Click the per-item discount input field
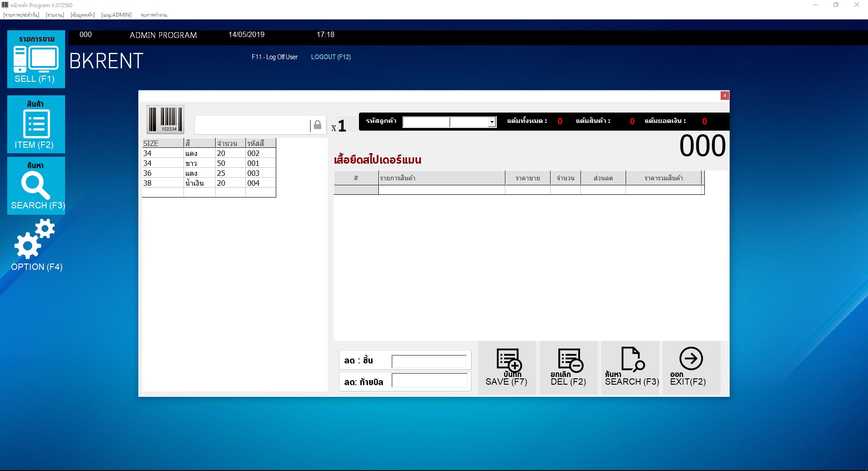 click(x=429, y=361)
